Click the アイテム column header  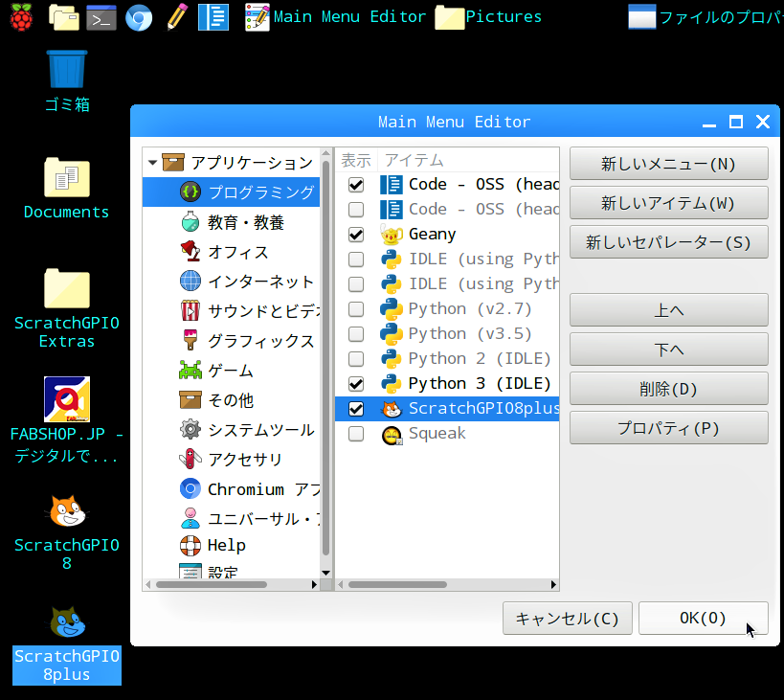[468, 161]
